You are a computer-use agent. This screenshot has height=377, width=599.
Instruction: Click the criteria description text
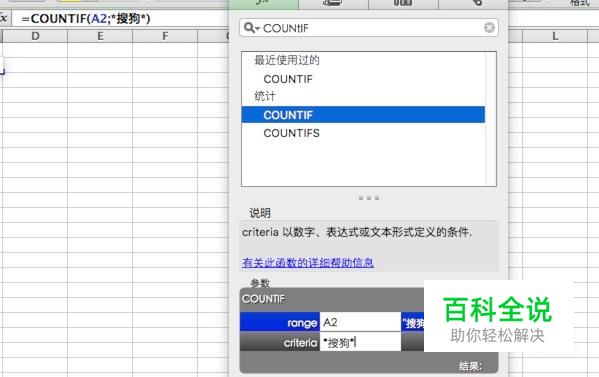coord(357,232)
